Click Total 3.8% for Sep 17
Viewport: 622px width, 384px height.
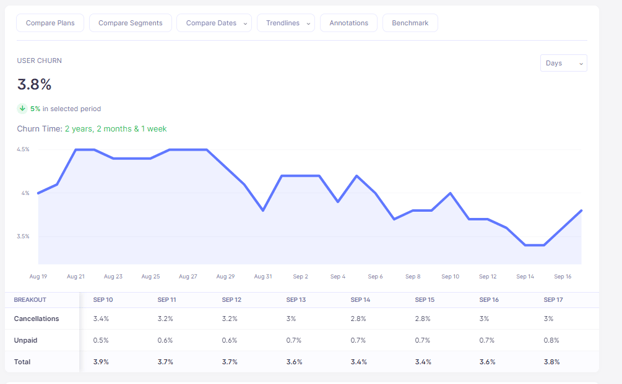[x=551, y=362]
